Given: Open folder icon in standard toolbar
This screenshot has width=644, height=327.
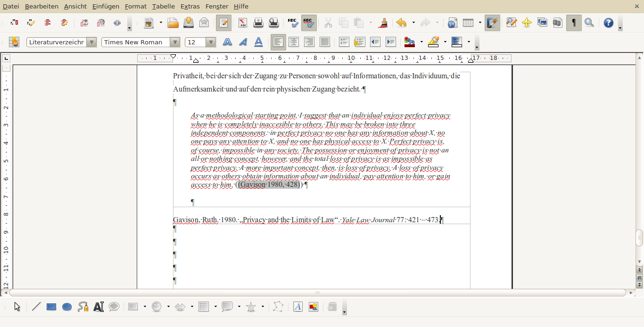Looking at the screenshot, I should point(173,23).
